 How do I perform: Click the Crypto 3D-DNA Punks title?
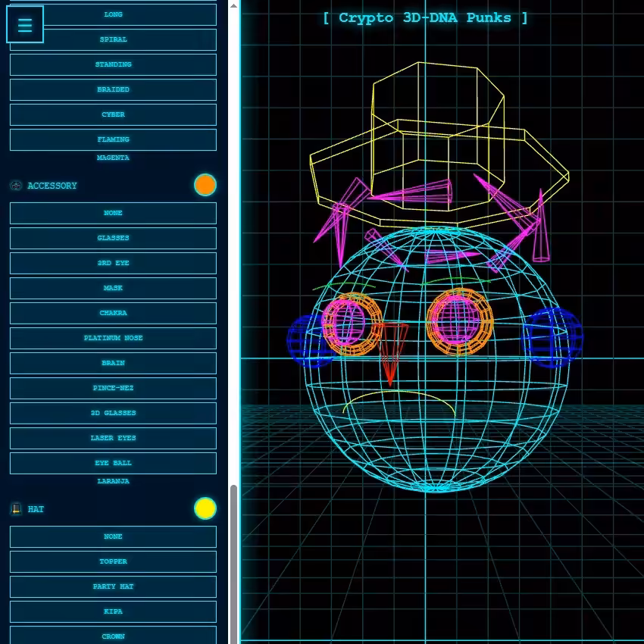[x=425, y=18]
